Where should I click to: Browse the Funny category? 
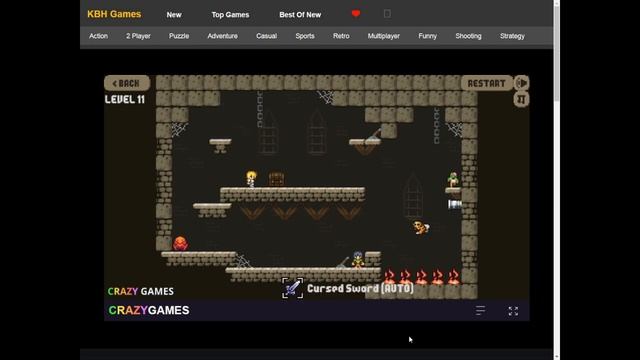tap(427, 36)
